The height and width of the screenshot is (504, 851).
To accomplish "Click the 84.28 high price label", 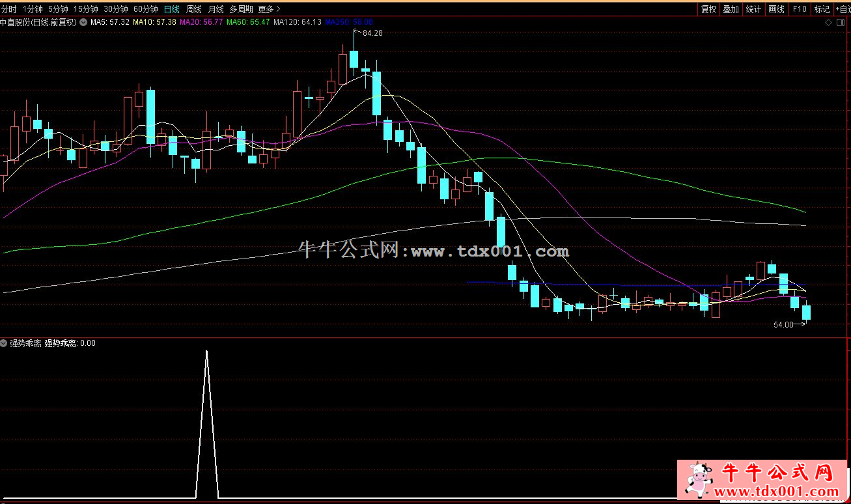I will click(x=372, y=33).
